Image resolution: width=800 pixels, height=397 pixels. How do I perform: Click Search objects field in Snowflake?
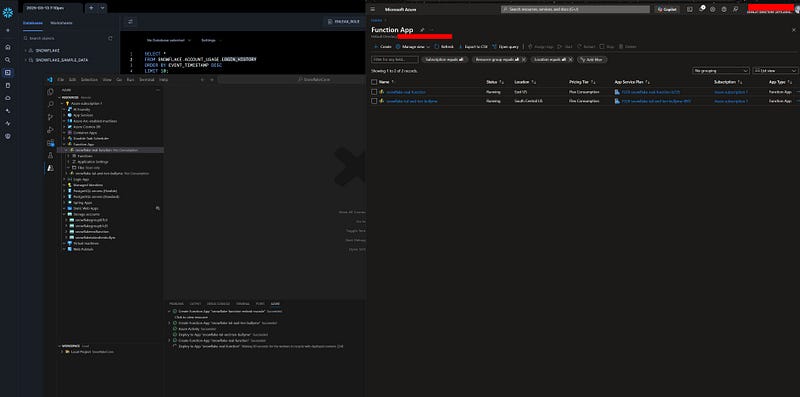click(x=64, y=38)
